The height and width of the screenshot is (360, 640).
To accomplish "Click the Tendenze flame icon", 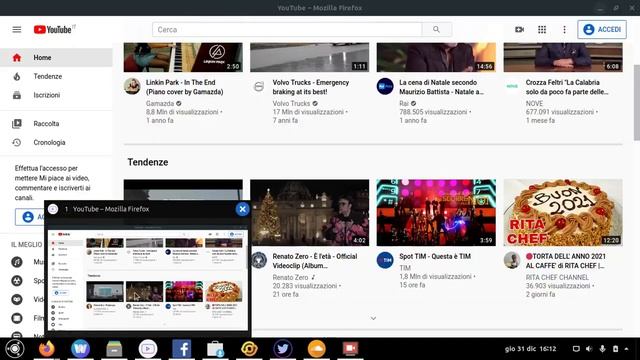I will [17, 76].
